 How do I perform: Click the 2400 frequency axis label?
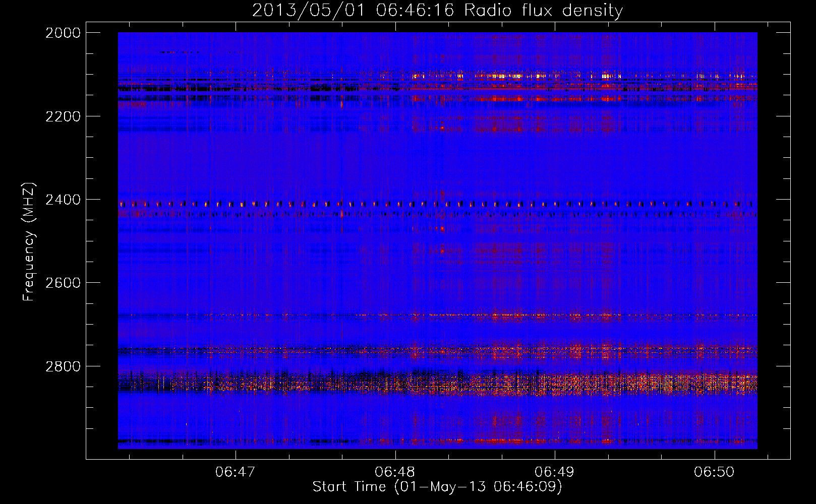(x=63, y=200)
